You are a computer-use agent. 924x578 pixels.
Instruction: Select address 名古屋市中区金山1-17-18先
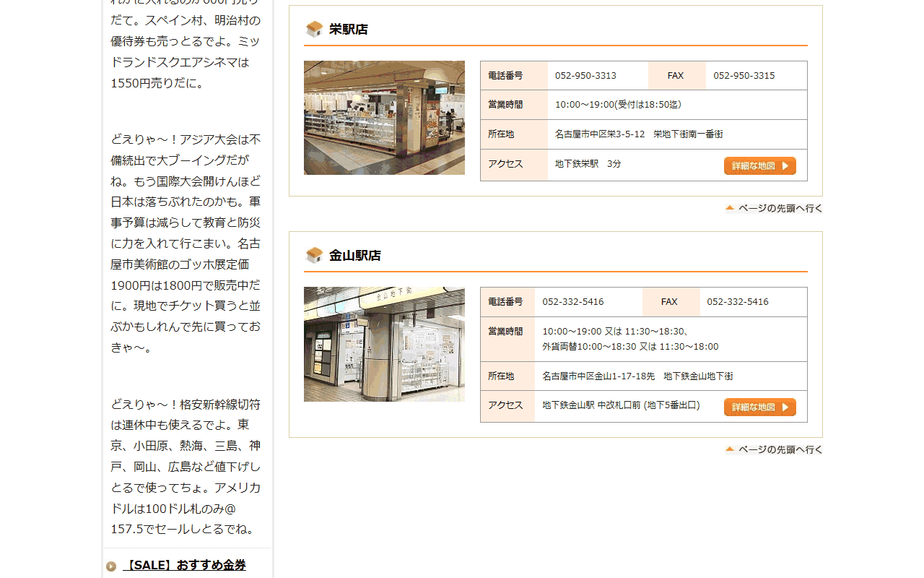(598, 376)
